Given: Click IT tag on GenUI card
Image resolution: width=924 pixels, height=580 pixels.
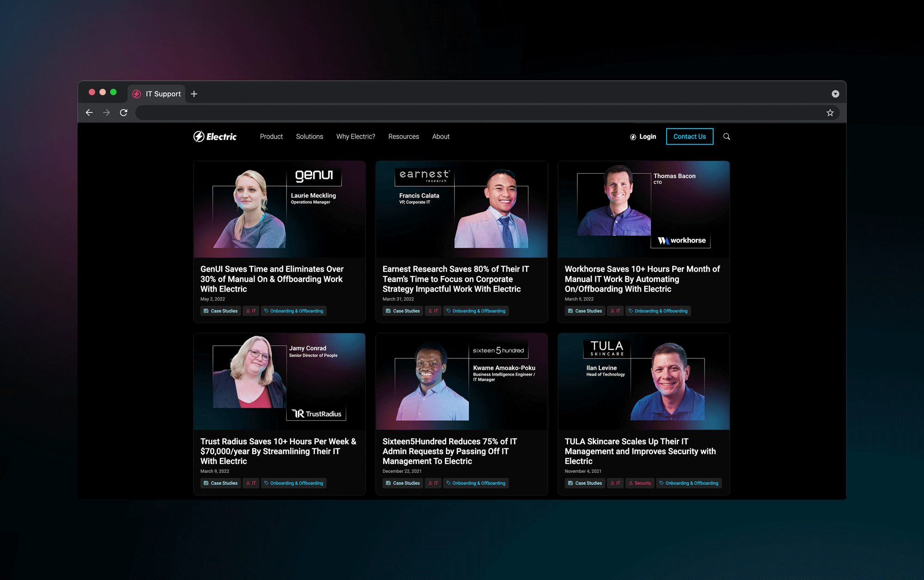Looking at the screenshot, I should coord(251,311).
